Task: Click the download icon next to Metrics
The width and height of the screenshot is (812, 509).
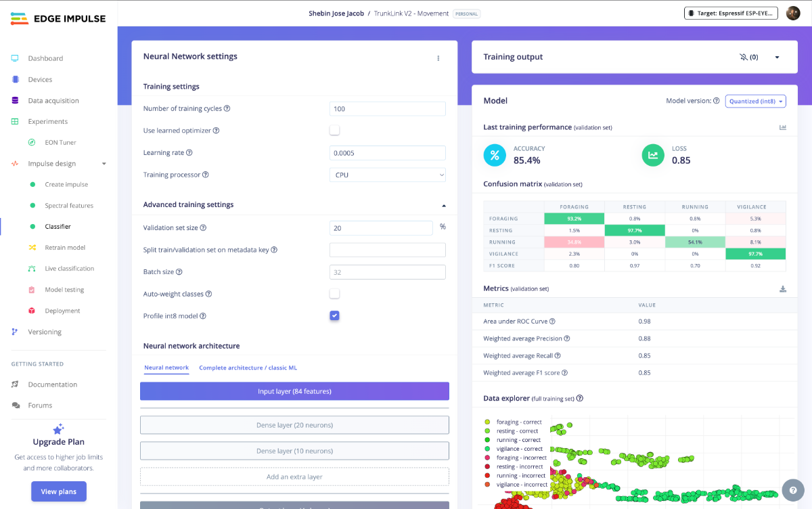Action: pyautogui.click(x=783, y=289)
